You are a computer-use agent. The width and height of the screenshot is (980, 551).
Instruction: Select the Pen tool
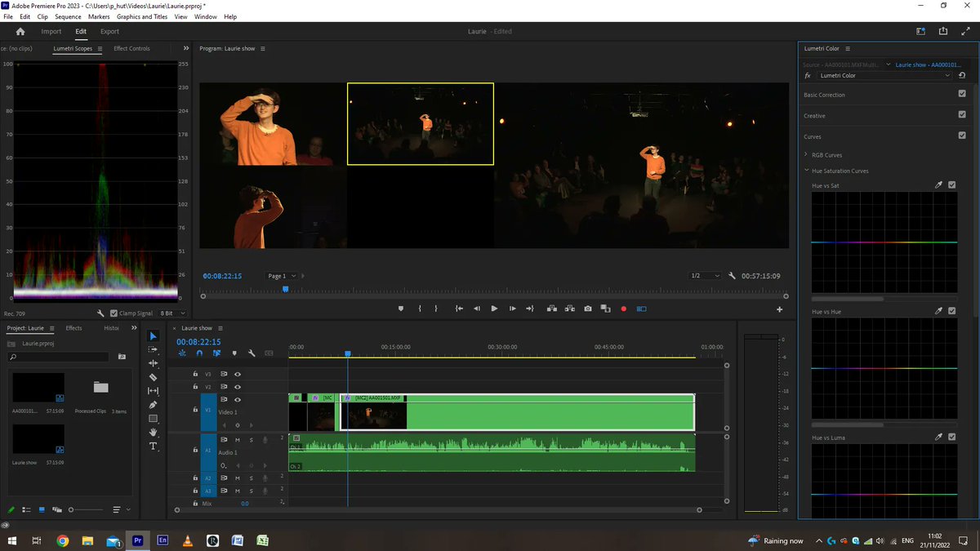pos(153,405)
